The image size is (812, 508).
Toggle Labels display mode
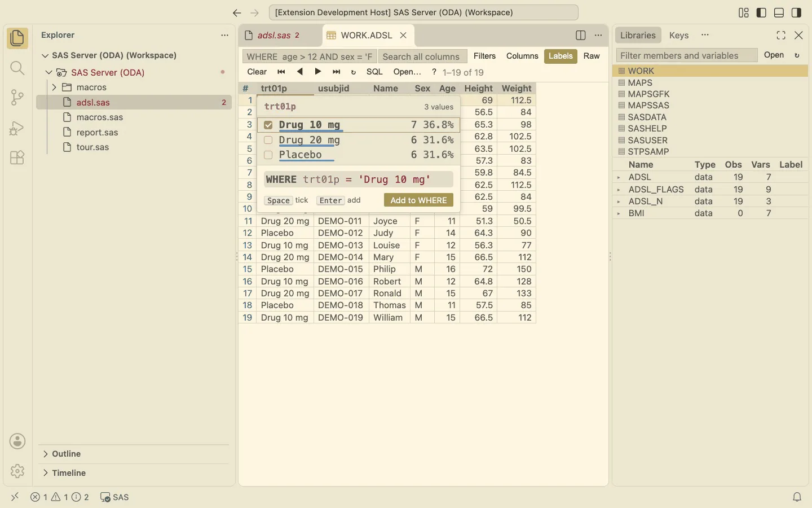tap(561, 56)
